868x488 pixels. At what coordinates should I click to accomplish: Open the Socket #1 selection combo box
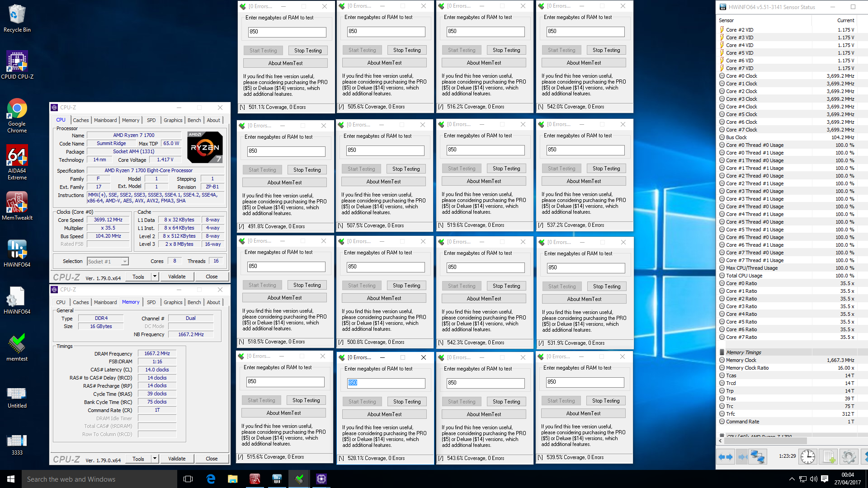click(108, 261)
